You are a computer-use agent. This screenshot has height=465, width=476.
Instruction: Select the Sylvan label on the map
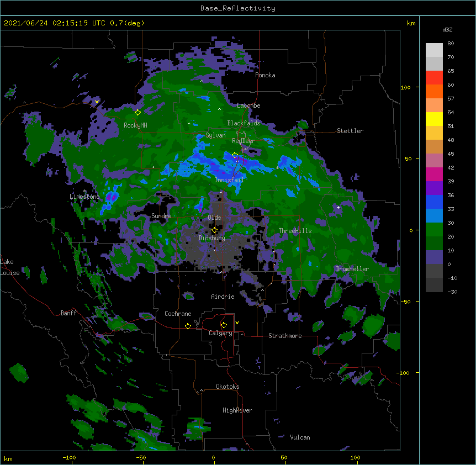pos(215,135)
